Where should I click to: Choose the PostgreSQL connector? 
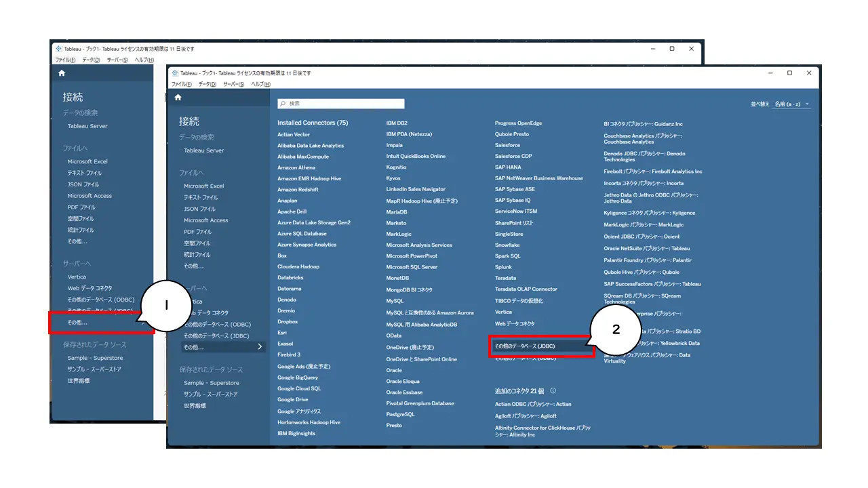(400, 414)
